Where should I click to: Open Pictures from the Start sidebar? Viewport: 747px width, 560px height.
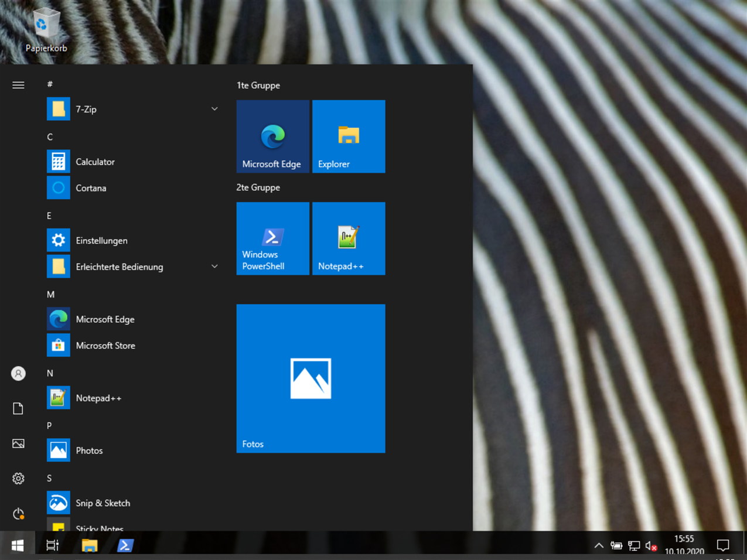click(x=18, y=443)
